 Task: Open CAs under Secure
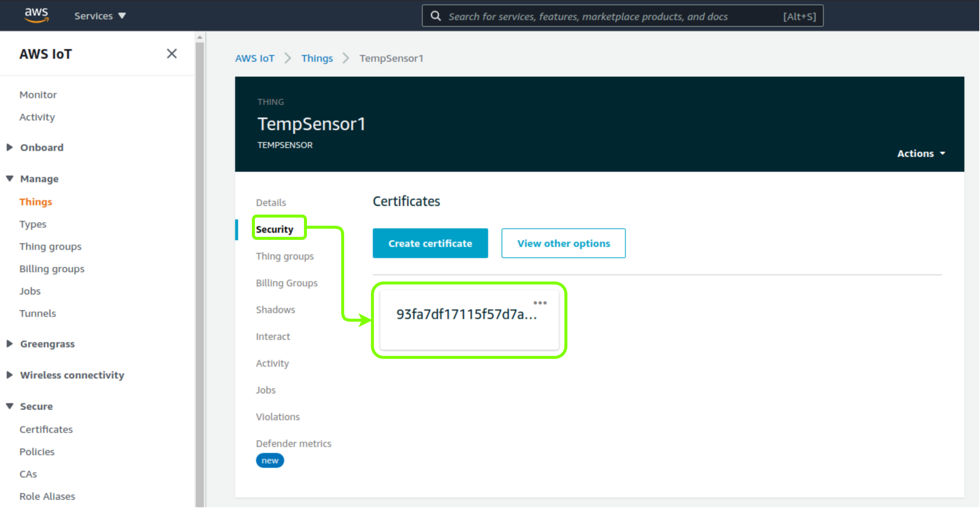tap(28, 474)
